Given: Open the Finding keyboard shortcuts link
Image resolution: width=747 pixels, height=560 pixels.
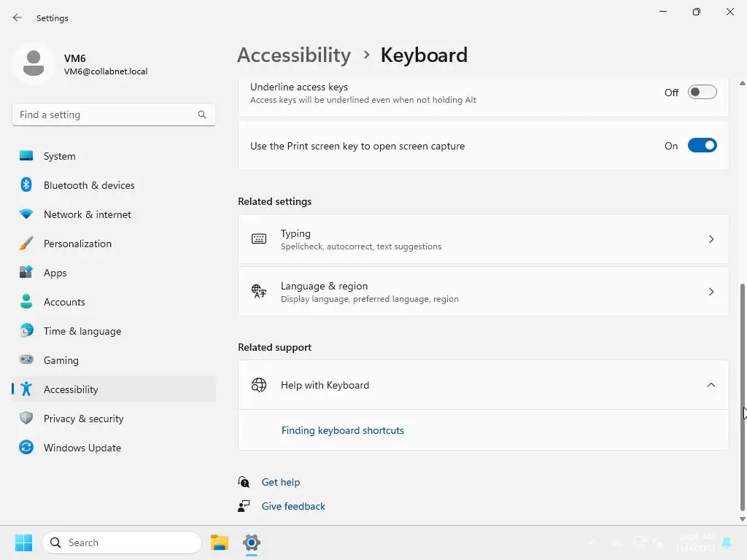Looking at the screenshot, I should point(343,430).
